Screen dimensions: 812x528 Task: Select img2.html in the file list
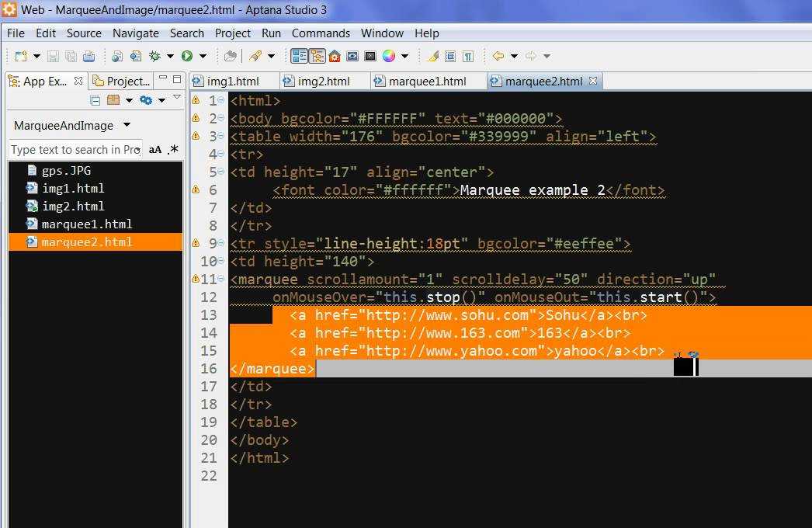[95, 207]
